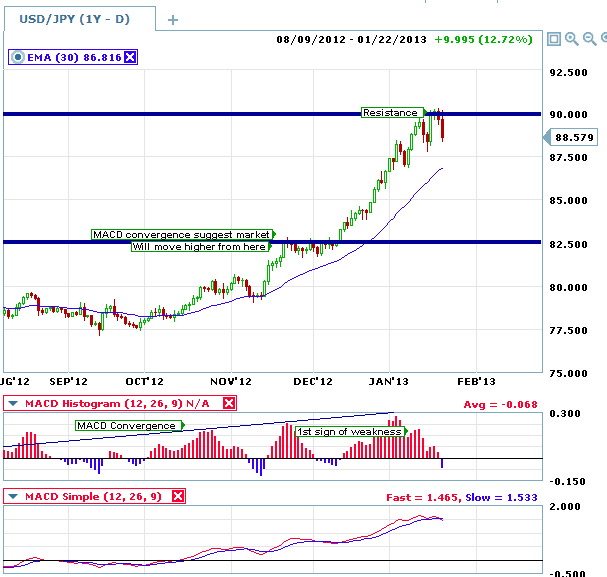Click the 92.500 price axis label
607x577 pixels.
568,73
